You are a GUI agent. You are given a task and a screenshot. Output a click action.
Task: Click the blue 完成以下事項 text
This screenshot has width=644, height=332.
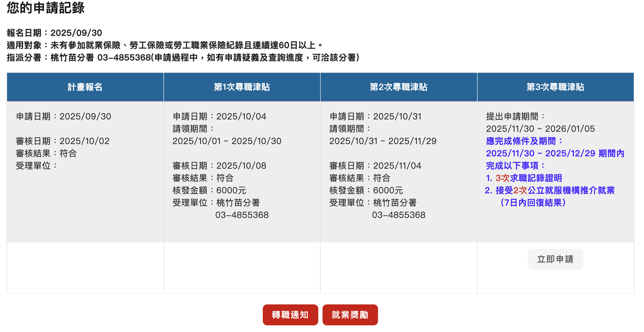[x=516, y=165]
